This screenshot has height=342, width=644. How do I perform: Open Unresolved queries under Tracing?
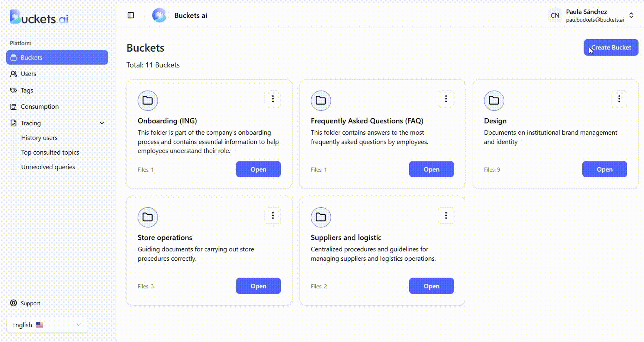(x=48, y=167)
